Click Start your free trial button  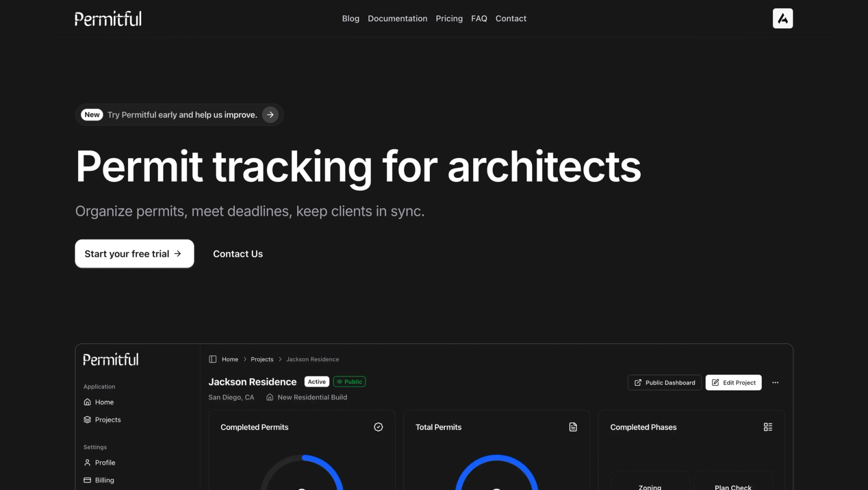(x=135, y=253)
